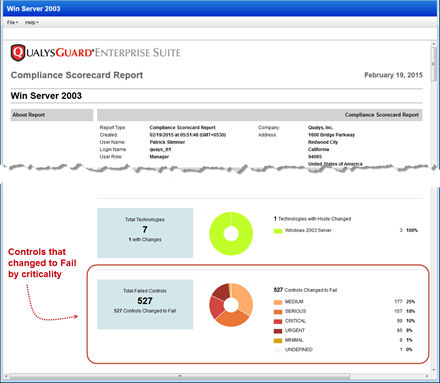Click the Total Technologies summary box
This screenshot has width=440, height=383.
pos(145,233)
